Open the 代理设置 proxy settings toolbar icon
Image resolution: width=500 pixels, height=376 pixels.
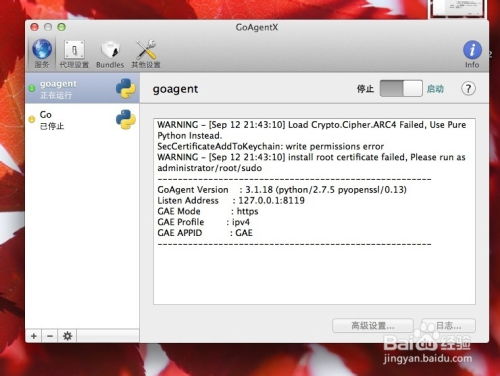(x=74, y=54)
